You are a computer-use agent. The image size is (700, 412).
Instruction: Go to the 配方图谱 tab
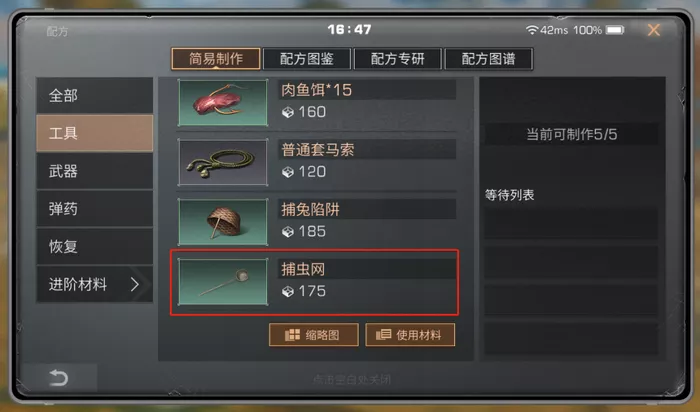(488, 59)
